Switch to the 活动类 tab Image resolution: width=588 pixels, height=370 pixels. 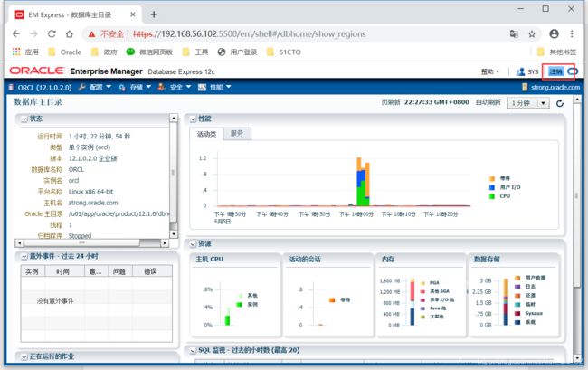(206, 134)
